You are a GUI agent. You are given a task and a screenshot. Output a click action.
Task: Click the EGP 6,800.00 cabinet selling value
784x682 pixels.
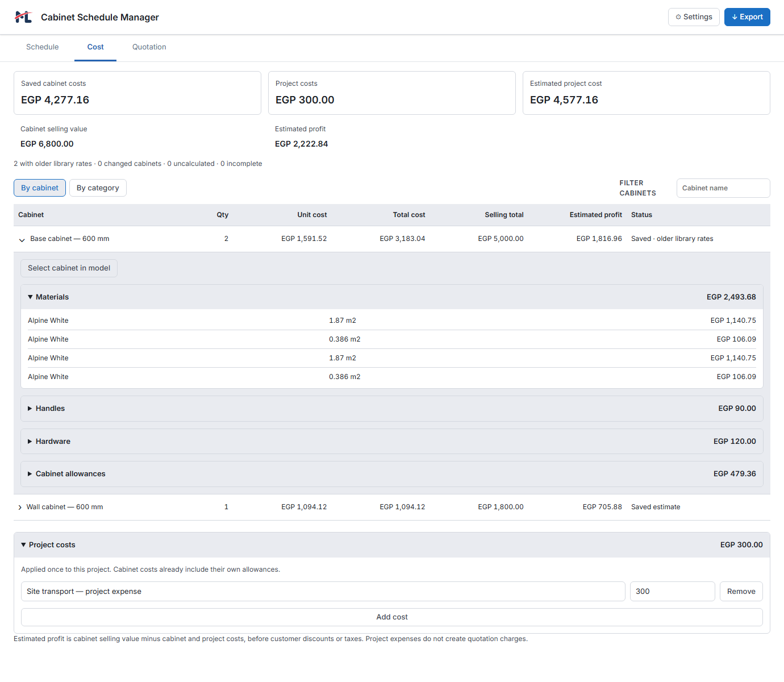47,144
